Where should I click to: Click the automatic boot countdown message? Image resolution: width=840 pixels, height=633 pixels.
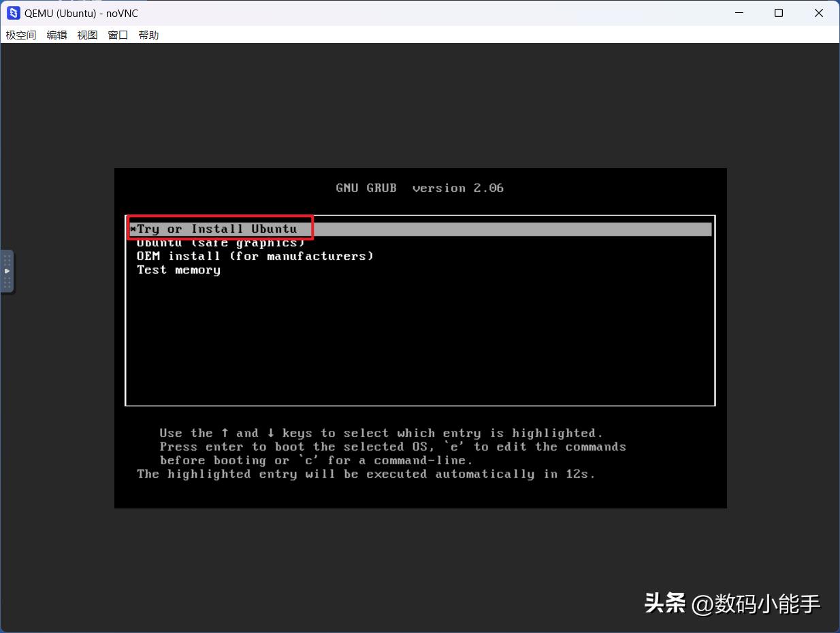pyautogui.click(x=366, y=474)
